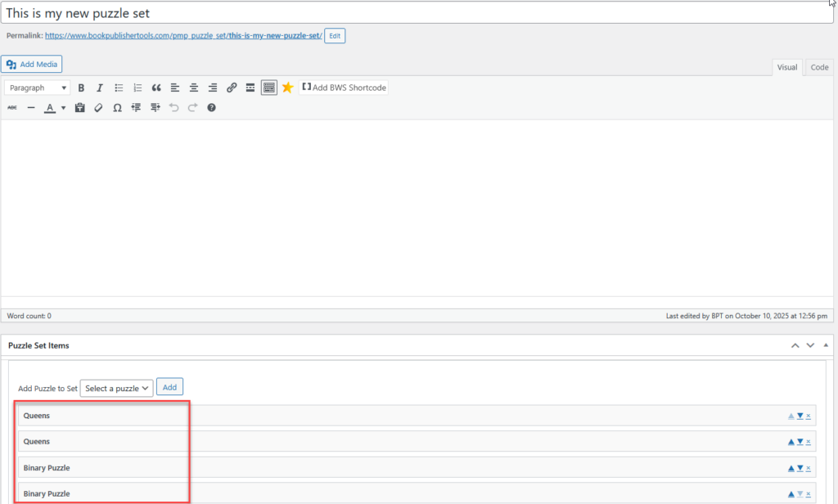Apply italic formatting

(100, 88)
